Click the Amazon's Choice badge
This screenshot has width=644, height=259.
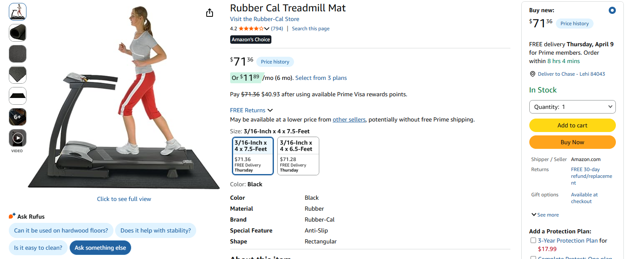250,39
